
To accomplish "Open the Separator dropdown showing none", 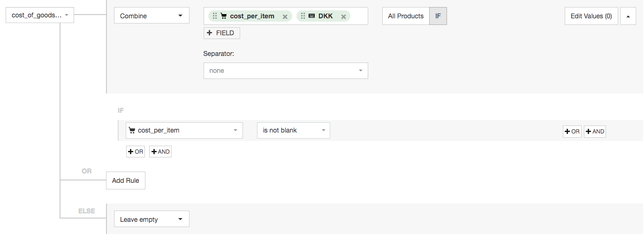I will tap(286, 71).
